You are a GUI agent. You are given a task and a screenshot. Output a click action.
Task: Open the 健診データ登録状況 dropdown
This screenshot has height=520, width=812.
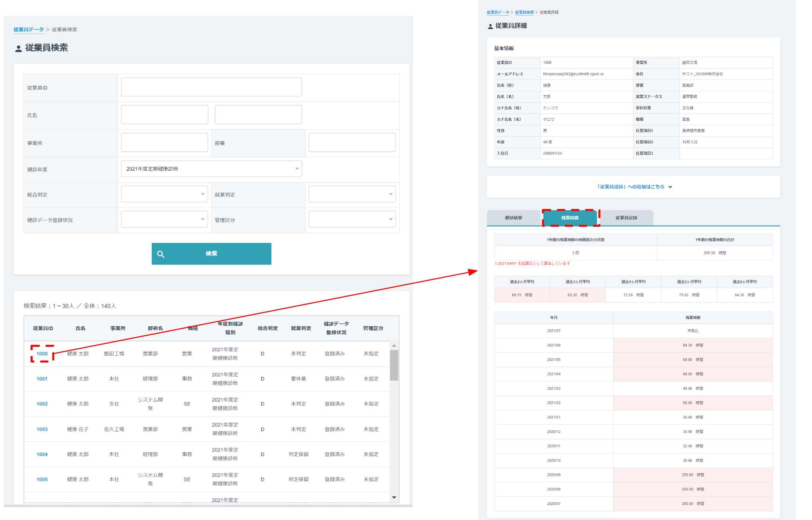pyautogui.click(x=164, y=219)
